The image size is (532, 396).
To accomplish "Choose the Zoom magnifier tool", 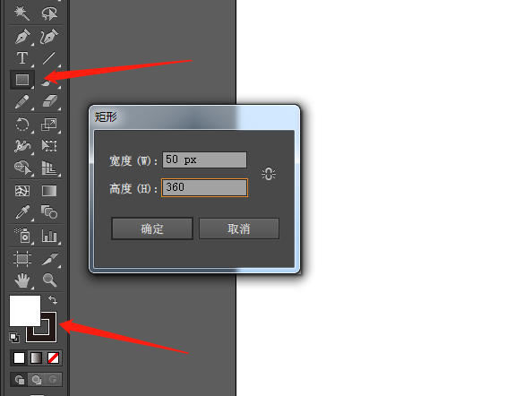I will click(x=49, y=280).
